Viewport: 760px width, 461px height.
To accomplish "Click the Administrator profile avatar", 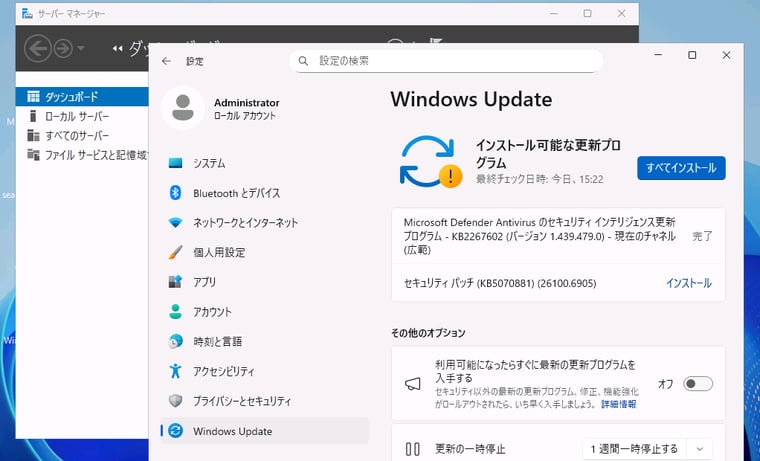I will (183, 108).
